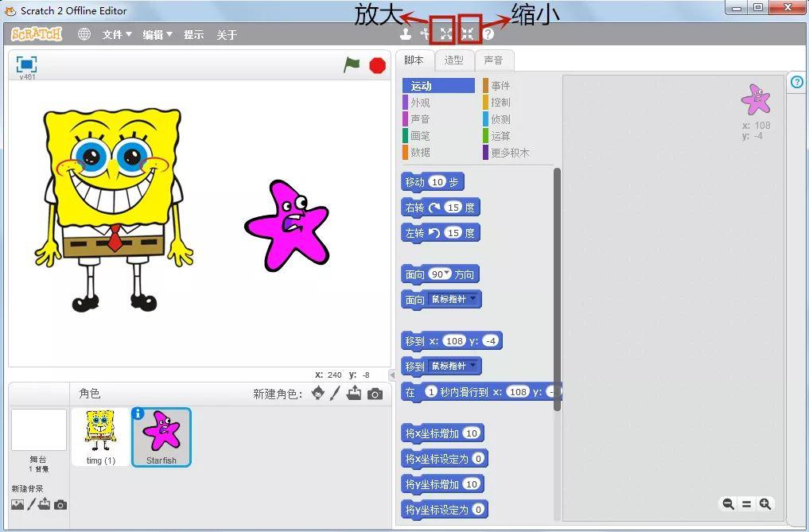This screenshot has height=532, width=809.
Task: Choose a backdrop from the library
Action: point(18,504)
